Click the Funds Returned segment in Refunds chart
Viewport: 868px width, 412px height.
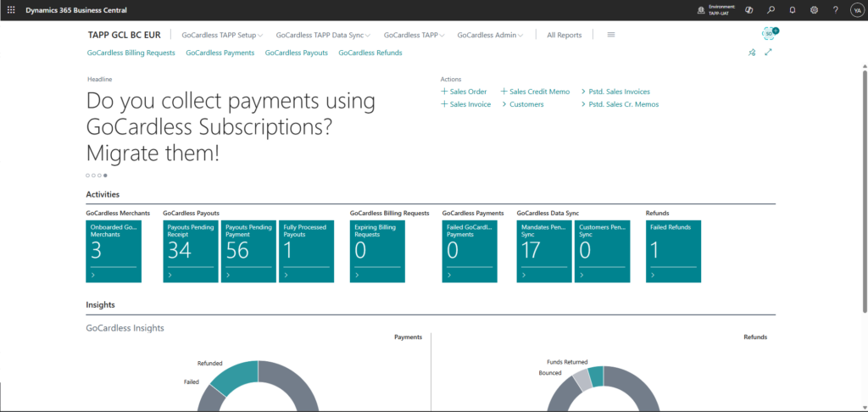[596, 376]
